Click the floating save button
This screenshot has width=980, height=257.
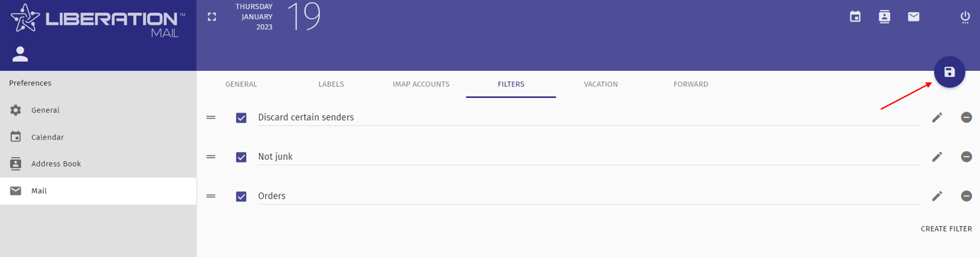pyautogui.click(x=950, y=72)
